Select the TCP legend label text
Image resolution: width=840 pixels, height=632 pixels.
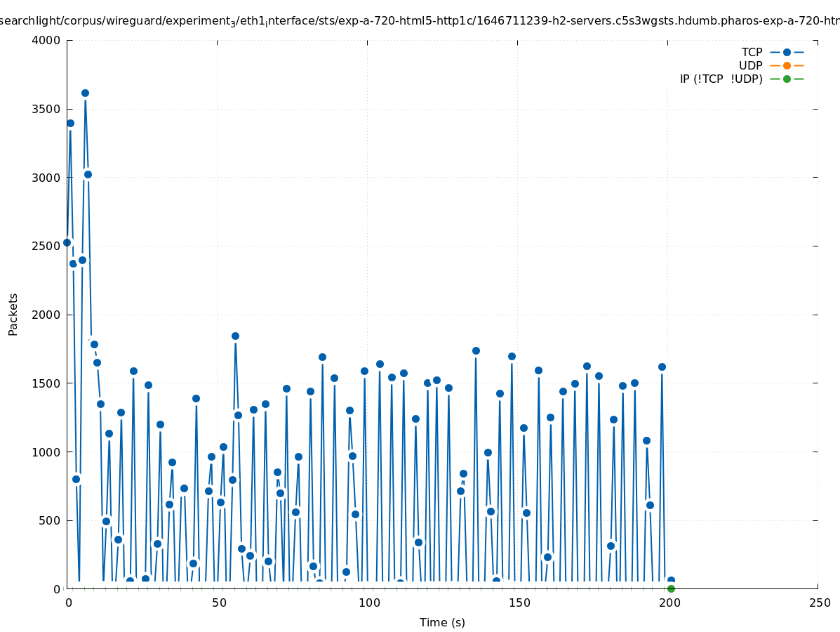pos(752,52)
